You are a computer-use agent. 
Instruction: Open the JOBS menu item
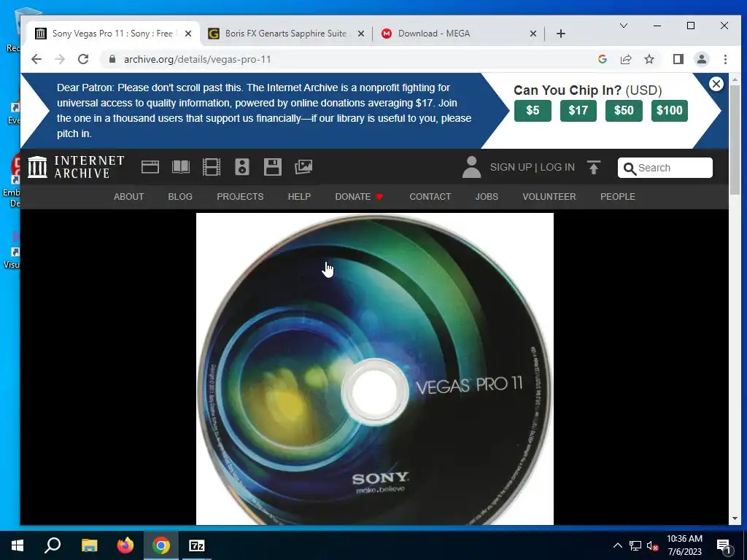point(487,197)
